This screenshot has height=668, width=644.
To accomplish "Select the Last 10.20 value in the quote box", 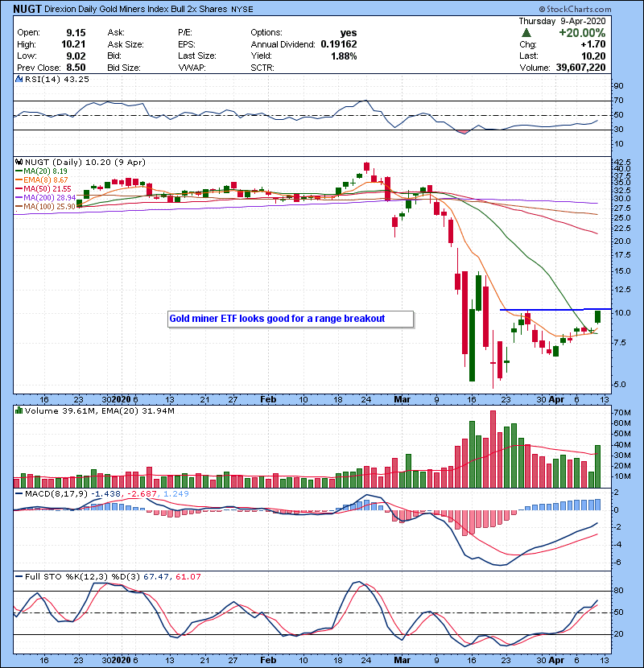I will (x=593, y=56).
